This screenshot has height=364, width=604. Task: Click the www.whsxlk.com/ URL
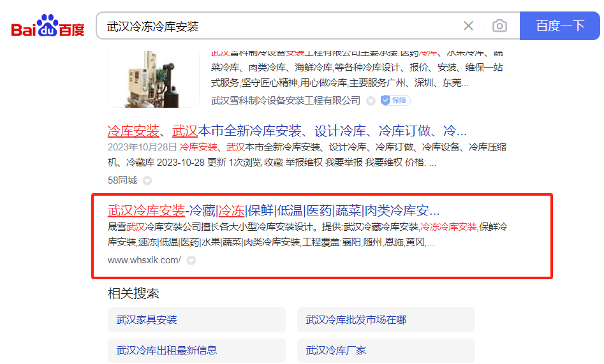pos(144,260)
